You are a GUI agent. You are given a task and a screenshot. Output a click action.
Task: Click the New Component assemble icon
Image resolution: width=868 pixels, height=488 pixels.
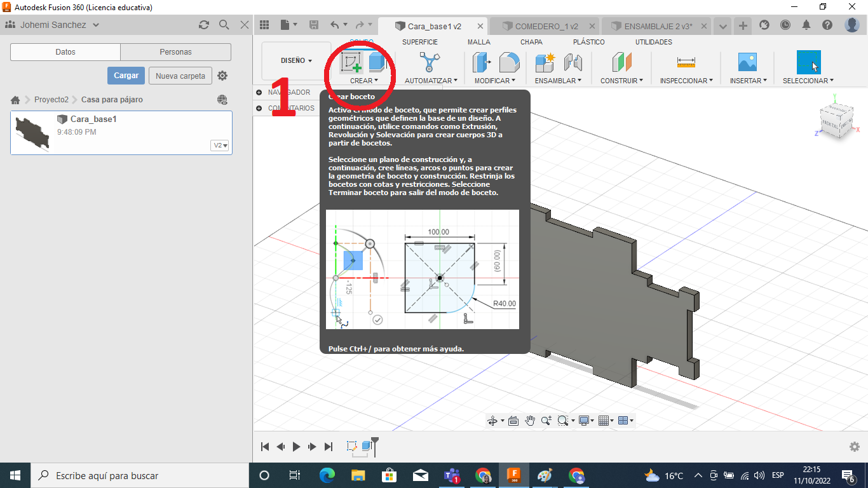point(545,62)
